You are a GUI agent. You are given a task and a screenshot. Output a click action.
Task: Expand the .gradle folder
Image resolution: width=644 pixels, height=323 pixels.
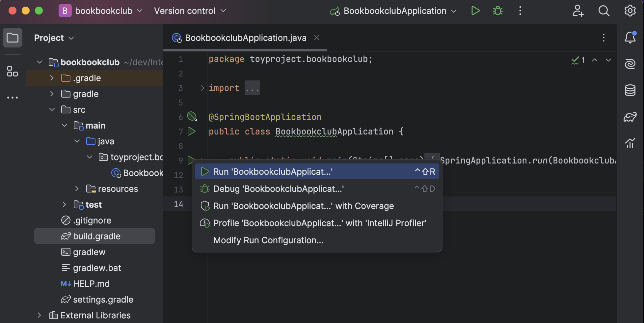[x=52, y=78]
